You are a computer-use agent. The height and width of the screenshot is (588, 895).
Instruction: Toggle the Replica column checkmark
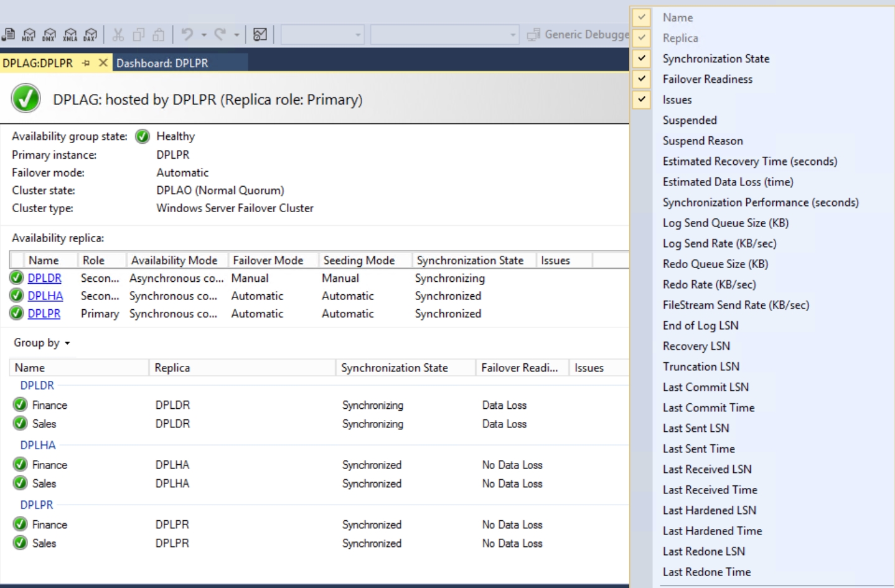point(642,38)
